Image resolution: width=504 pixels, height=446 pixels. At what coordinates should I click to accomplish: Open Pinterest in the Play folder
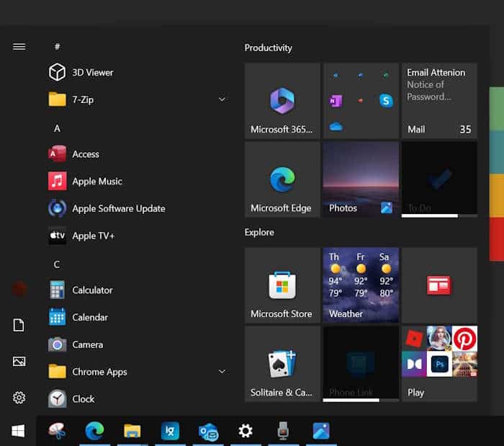[x=464, y=338]
